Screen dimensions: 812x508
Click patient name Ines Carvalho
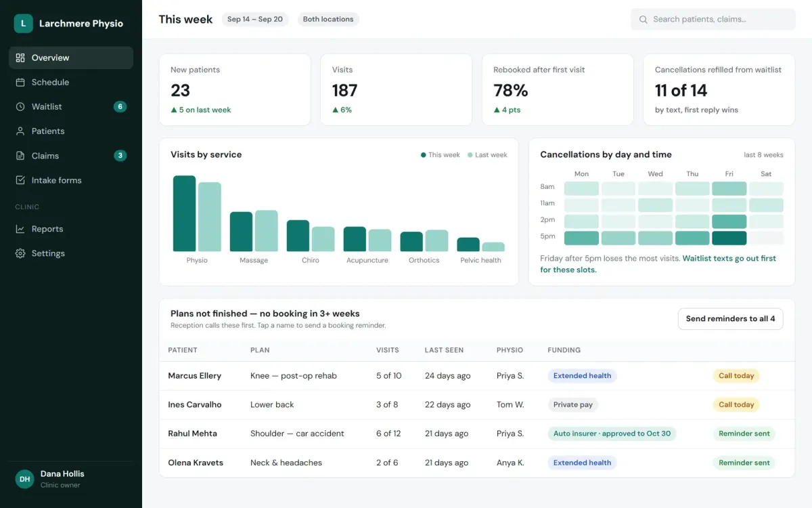pyautogui.click(x=194, y=404)
